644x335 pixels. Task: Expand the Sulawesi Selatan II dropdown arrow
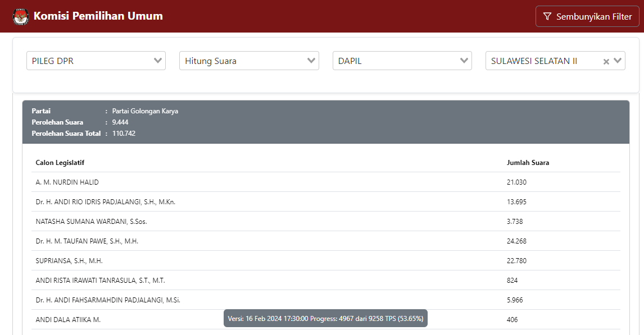pos(618,61)
